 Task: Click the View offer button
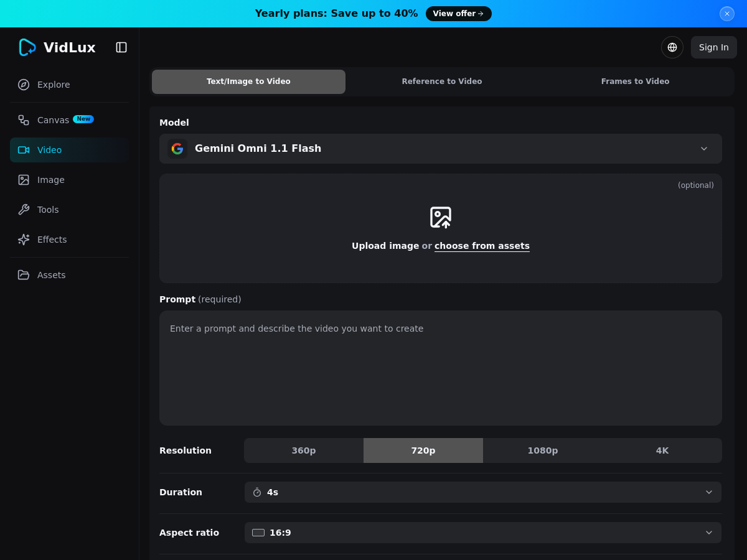(x=459, y=14)
